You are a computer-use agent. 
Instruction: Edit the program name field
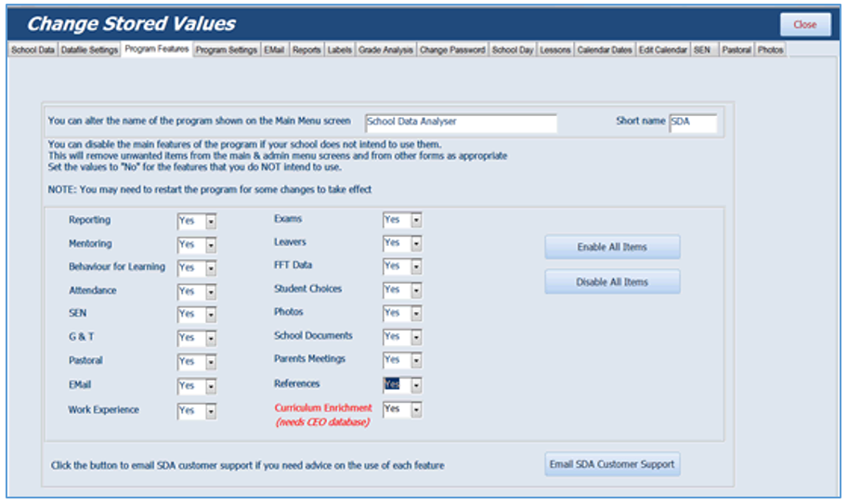(x=461, y=123)
